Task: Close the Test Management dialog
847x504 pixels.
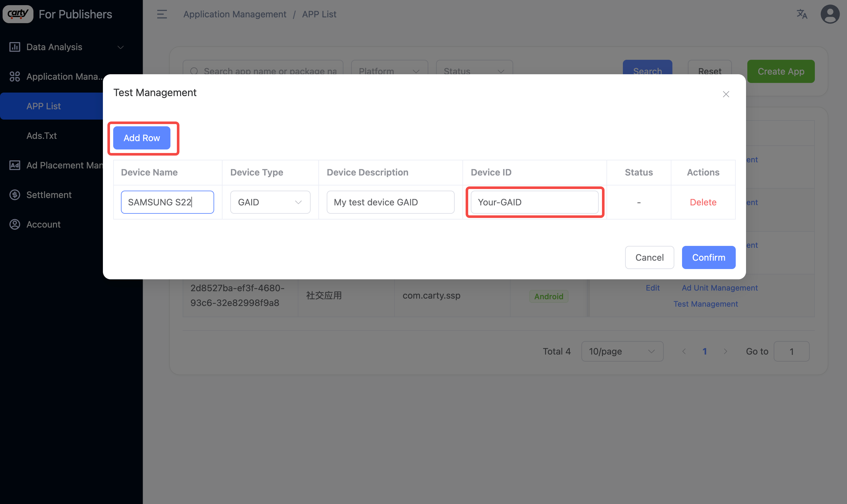Action: point(726,94)
